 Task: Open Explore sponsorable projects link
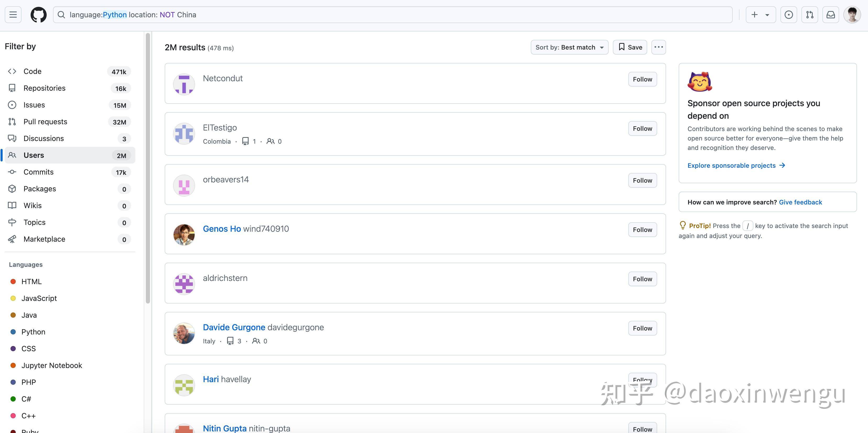click(736, 165)
